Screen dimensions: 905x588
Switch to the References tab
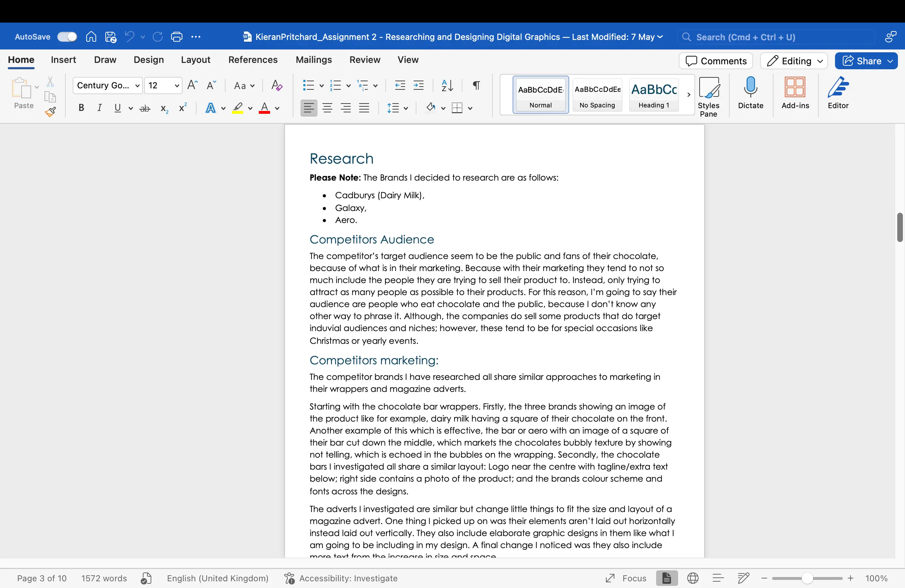point(252,60)
